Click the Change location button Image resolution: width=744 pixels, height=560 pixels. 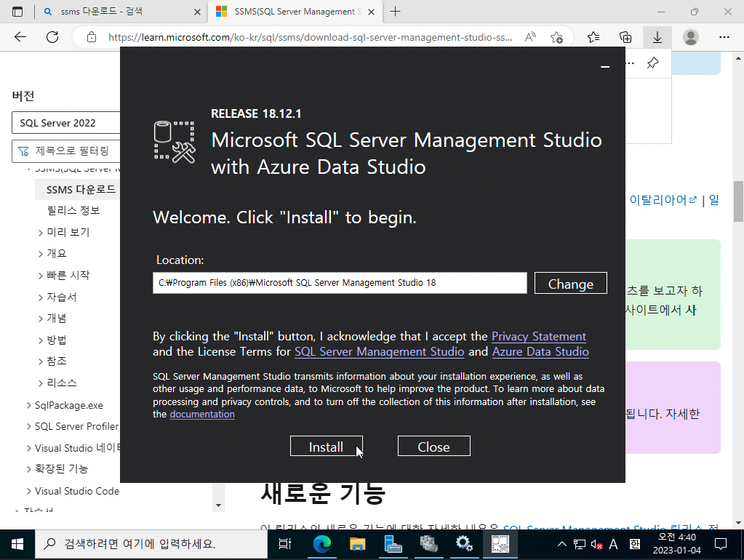(570, 284)
